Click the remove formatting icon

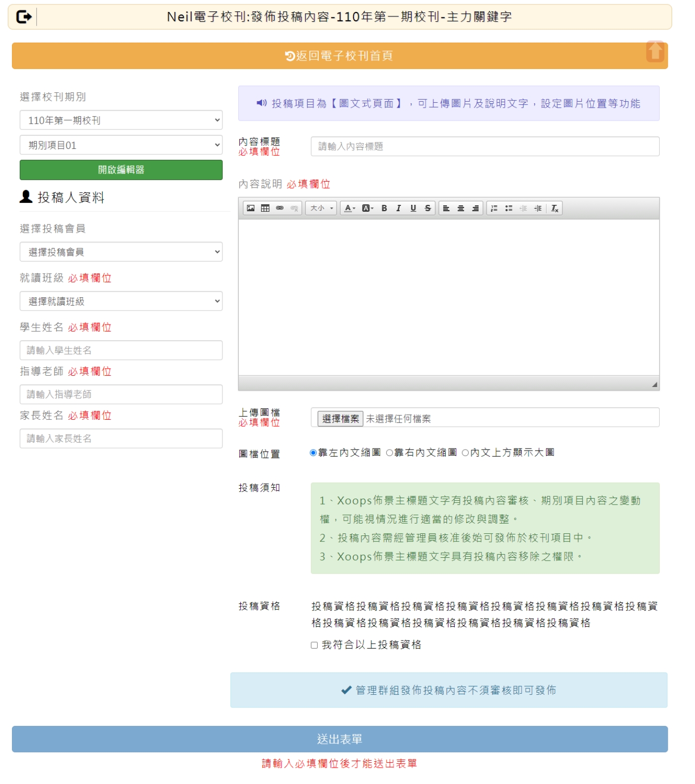coord(555,208)
